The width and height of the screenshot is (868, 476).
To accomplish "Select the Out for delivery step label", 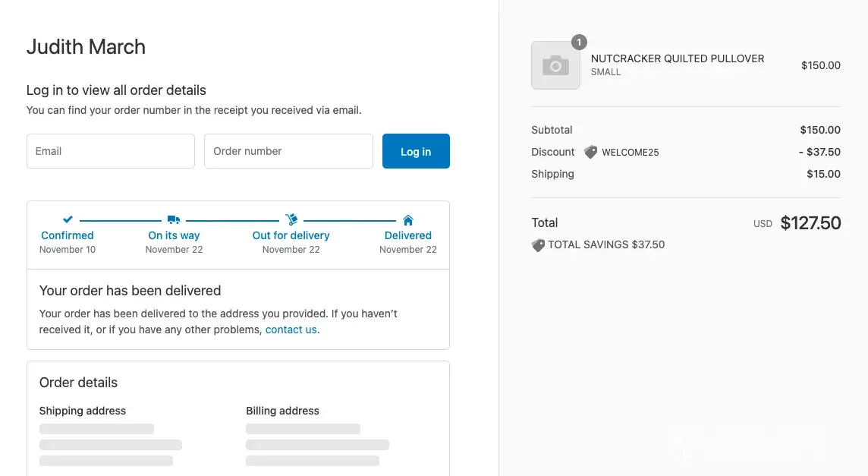I will 291,235.
